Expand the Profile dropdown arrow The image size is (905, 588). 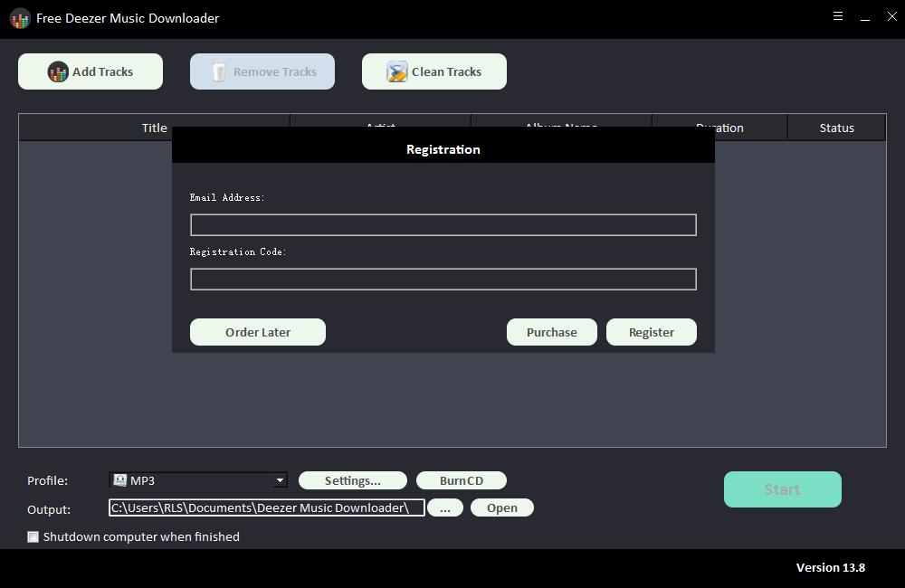[280, 480]
